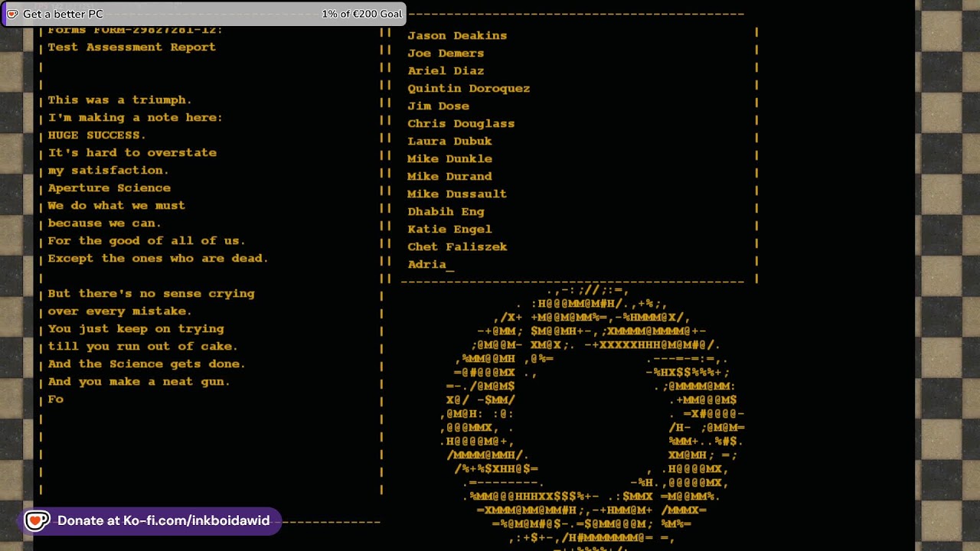
Task: Click the Ko-fi heart logo beside Donate
Action: coord(37,521)
